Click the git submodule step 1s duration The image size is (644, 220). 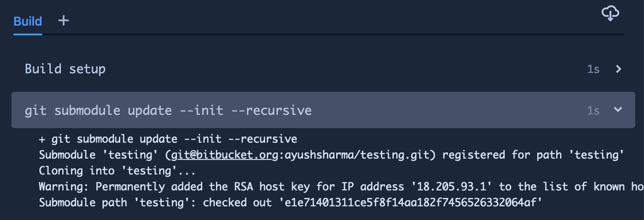(x=593, y=110)
